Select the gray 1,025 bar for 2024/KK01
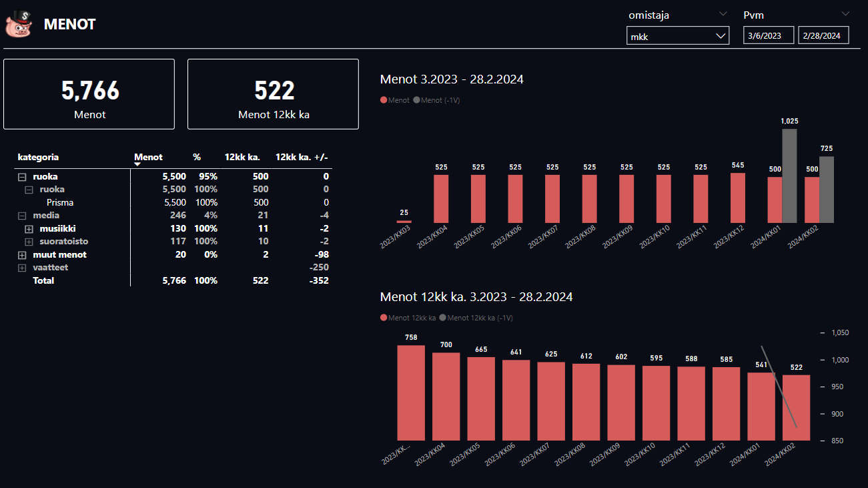Image resolution: width=868 pixels, height=488 pixels. (x=789, y=176)
